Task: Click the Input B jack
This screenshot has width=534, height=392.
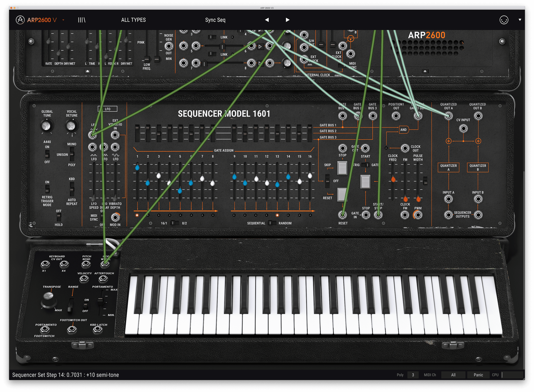Action: [x=478, y=199]
